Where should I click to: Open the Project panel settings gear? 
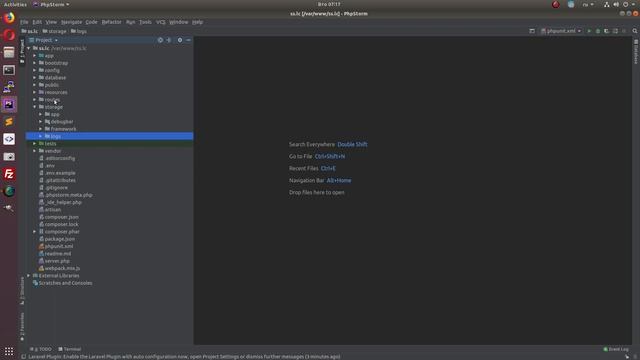(x=180, y=40)
